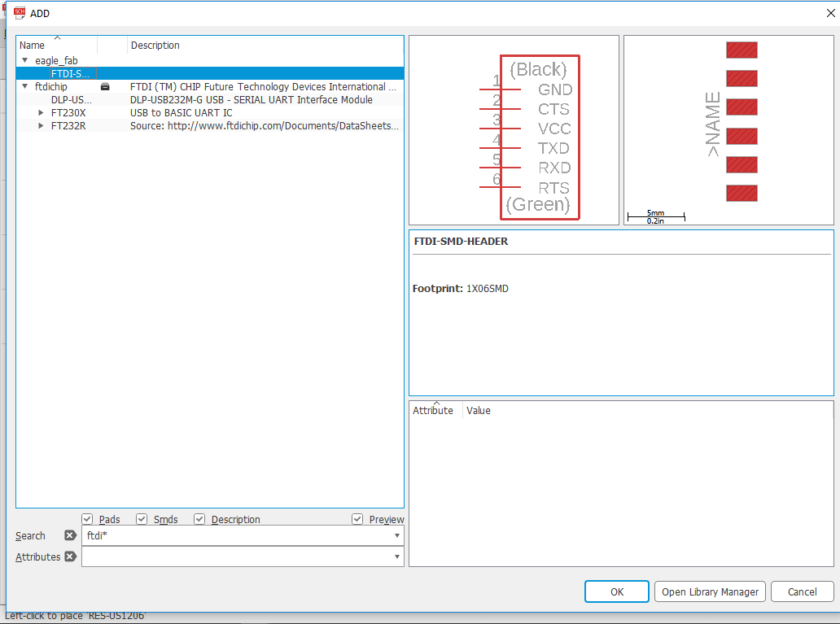Click the Value column header
840x624 pixels.
tap(479, 410)
